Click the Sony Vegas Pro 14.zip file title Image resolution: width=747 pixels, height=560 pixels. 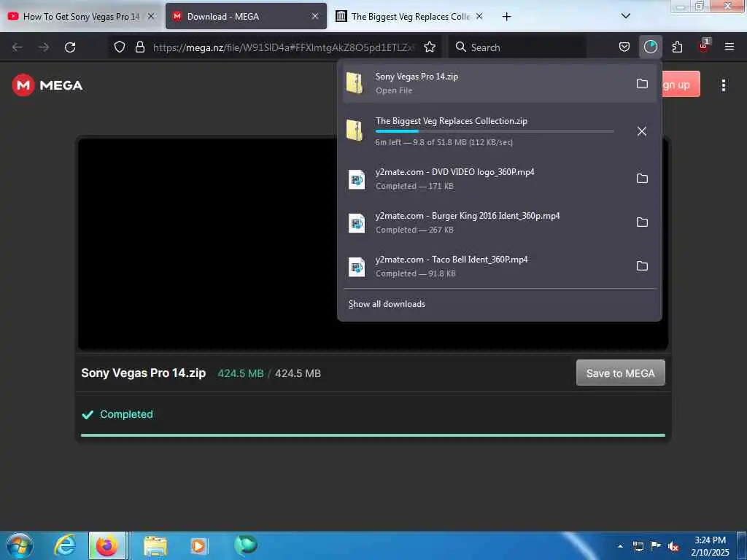[144, 373]
